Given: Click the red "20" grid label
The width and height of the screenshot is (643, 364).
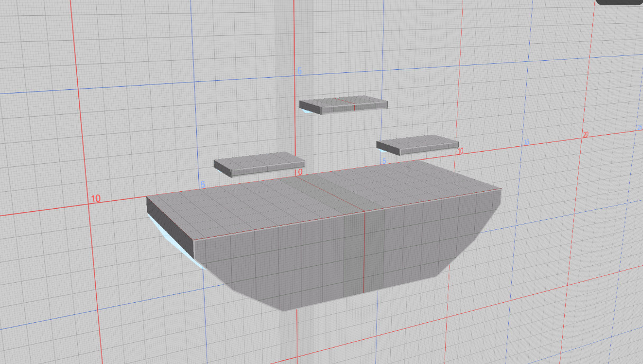Looking at the screenshot, I should click(x=585, y=135).
